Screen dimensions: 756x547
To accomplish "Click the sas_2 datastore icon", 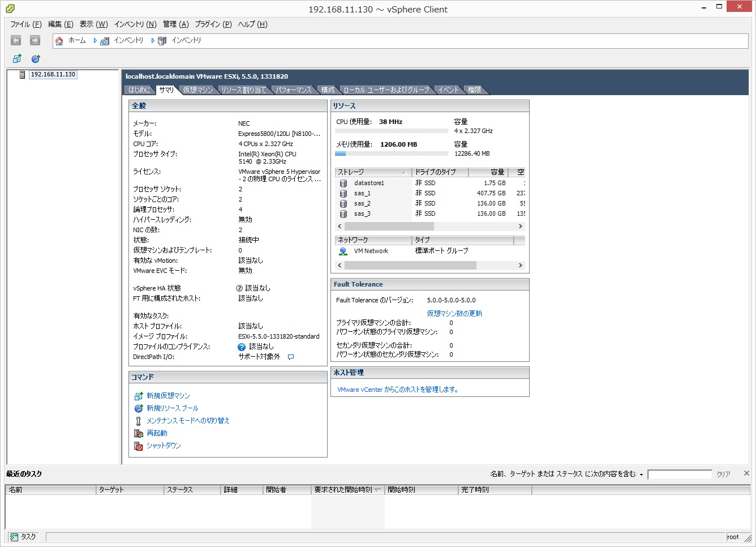I will (x=343, y=204).
